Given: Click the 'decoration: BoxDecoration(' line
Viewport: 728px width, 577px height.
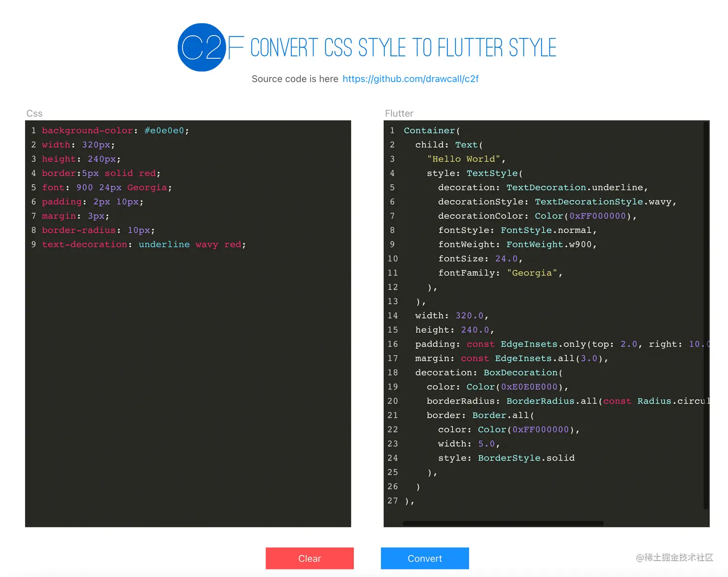Looking at the screenshot, I should tap(489, 373).
